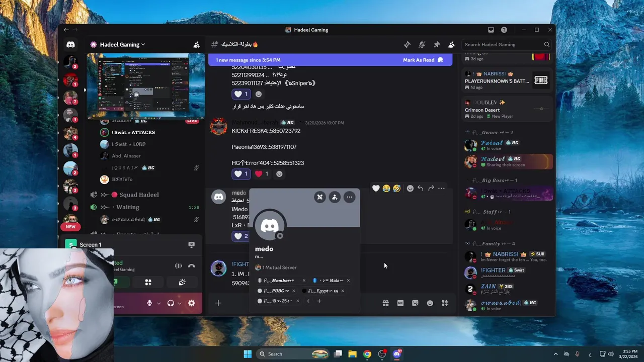The height and width of the screenshot is (362, 644).
Task: Reply arrow in message hover toolbar
Action: [x=421, y=189]
